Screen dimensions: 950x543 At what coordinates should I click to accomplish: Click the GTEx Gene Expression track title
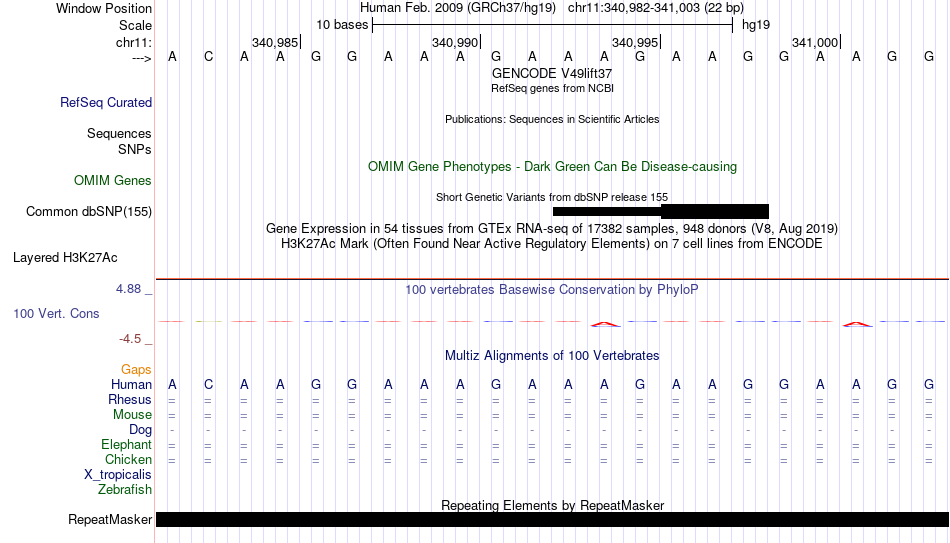(x=552, y=228)
